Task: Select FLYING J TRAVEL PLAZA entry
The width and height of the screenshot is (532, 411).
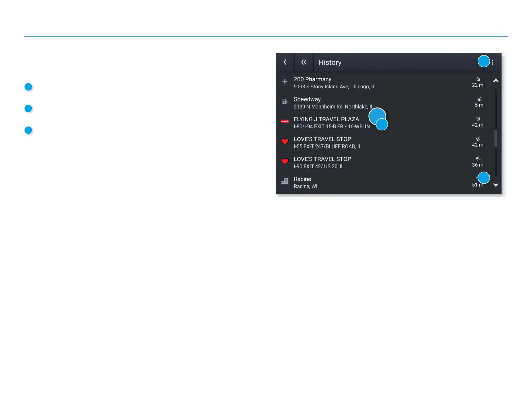Action: (383, 123)
